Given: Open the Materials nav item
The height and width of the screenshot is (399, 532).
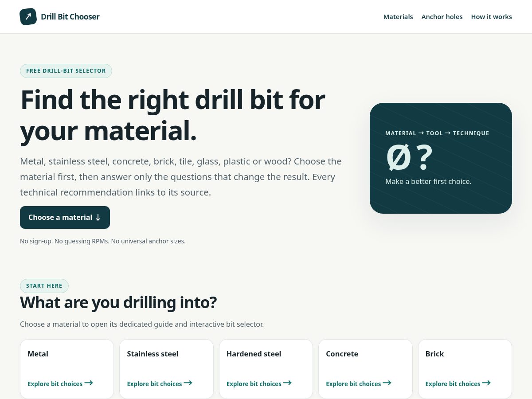Looking at the screenshot, I should point(398,17).
